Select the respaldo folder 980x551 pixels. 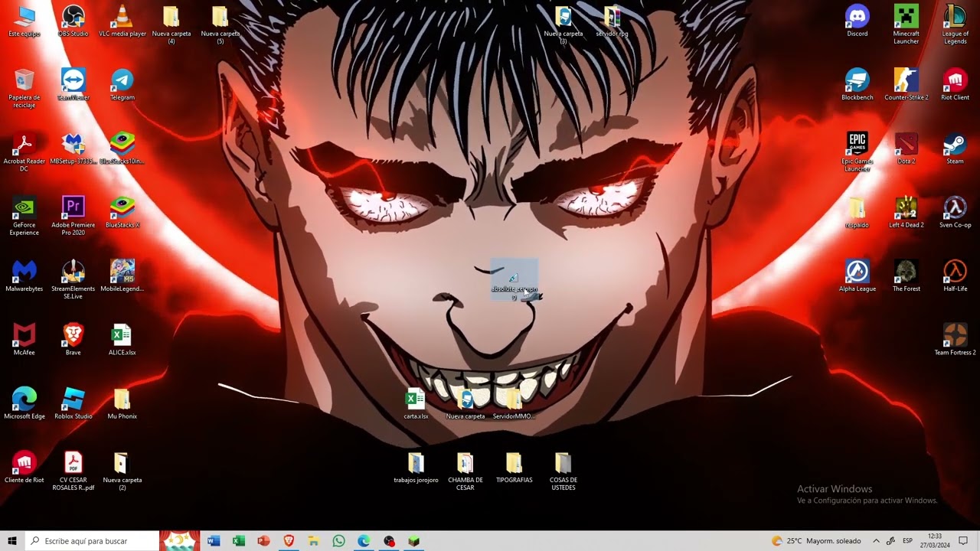pyautogui.click(x=857, y=213)
